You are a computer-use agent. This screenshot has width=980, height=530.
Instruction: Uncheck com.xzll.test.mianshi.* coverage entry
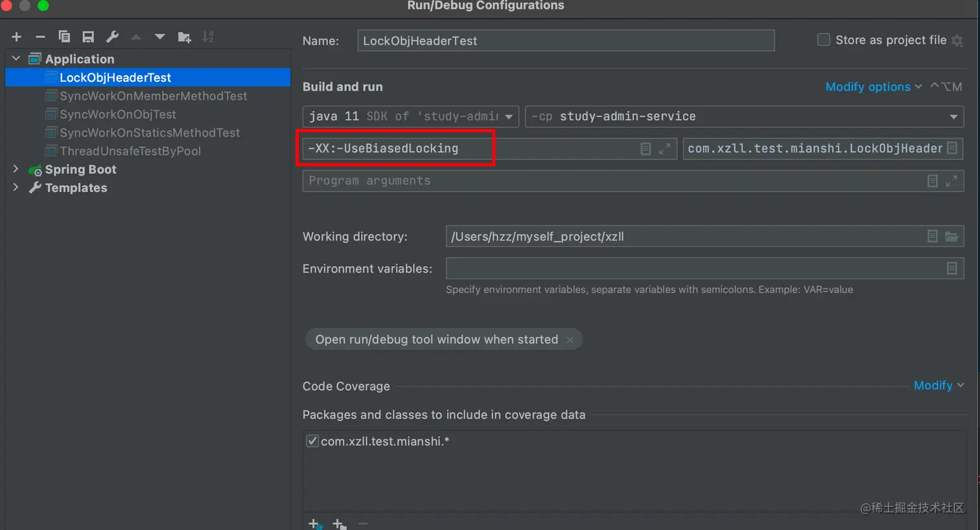(x=312, y=441)
